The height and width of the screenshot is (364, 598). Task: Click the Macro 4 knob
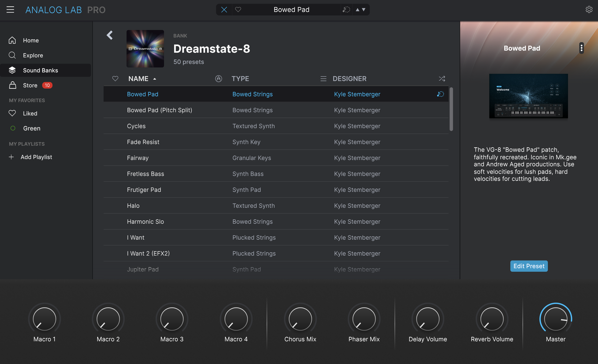point(236,319)
